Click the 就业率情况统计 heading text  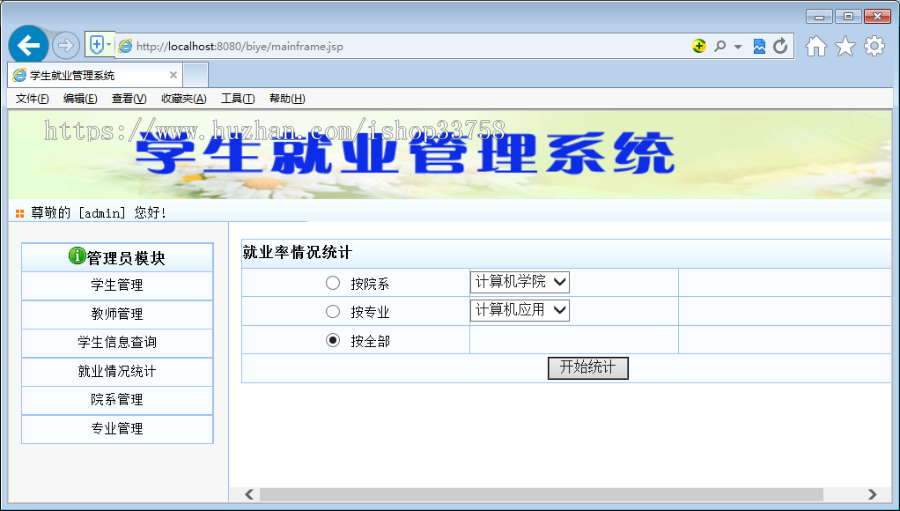[x=297, y=253]
